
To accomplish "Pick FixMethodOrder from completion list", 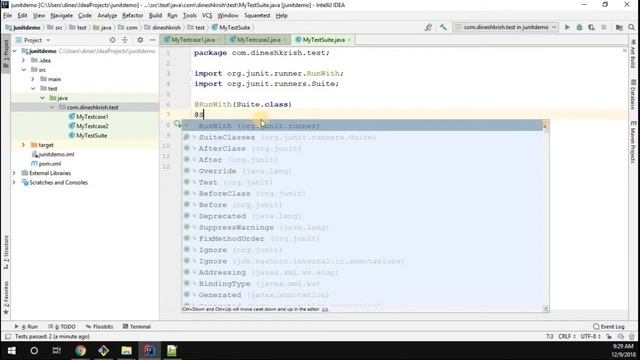I will pos(362,239).
